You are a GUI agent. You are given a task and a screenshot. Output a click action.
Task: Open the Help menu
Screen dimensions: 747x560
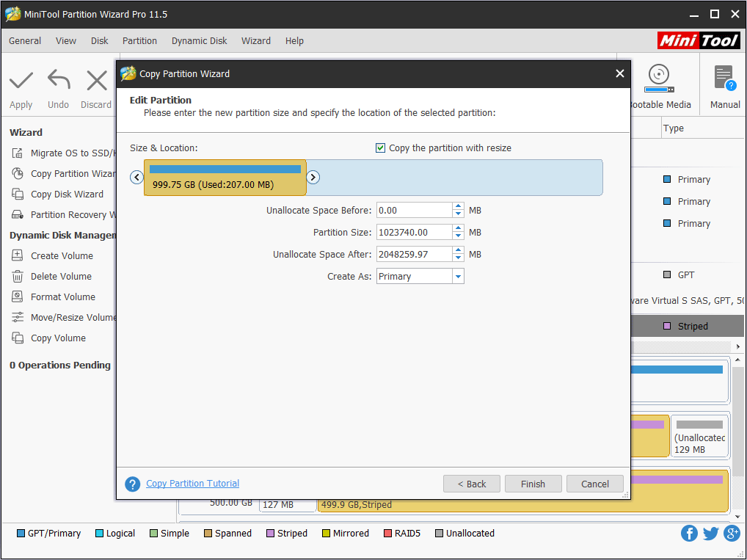point(294,41)
